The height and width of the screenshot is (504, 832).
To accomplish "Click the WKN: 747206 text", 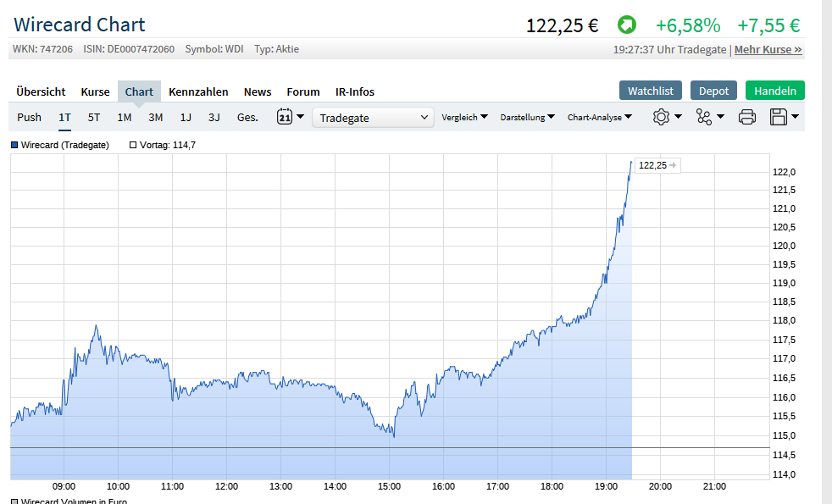I will tap(43, 49).
